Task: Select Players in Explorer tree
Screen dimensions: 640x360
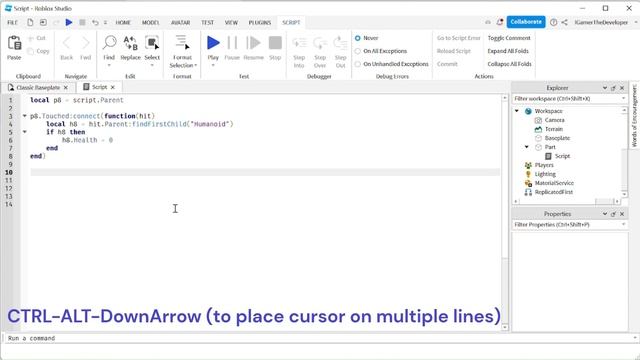Action: (x=544, y=165)
